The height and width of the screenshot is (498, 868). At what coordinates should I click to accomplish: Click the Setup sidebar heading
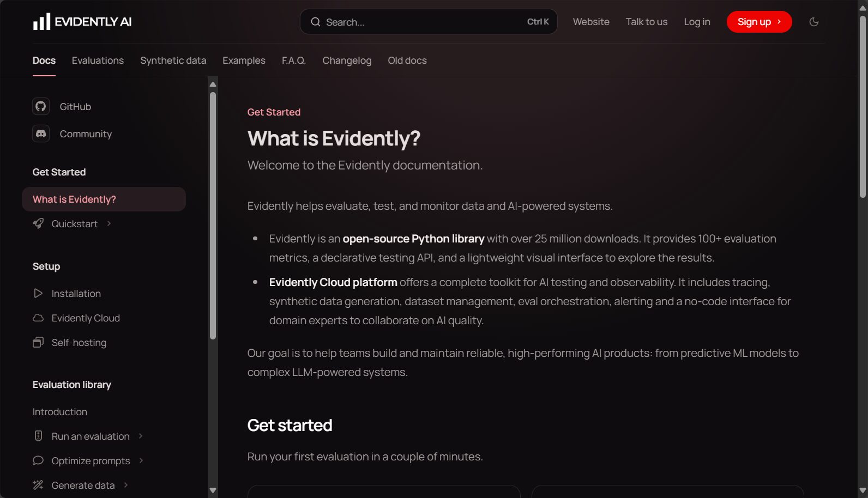coord(46,266)
